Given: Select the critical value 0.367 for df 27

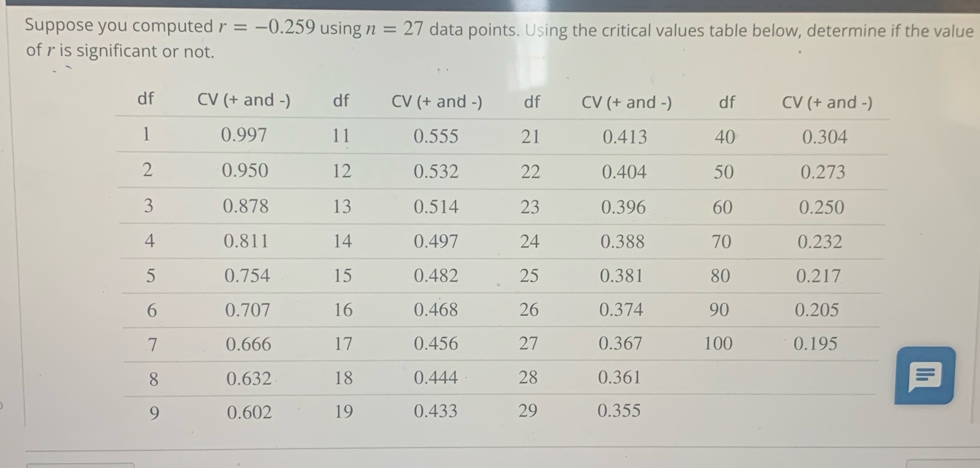Looking at the screenshot, I should click(x=621, y=344).
